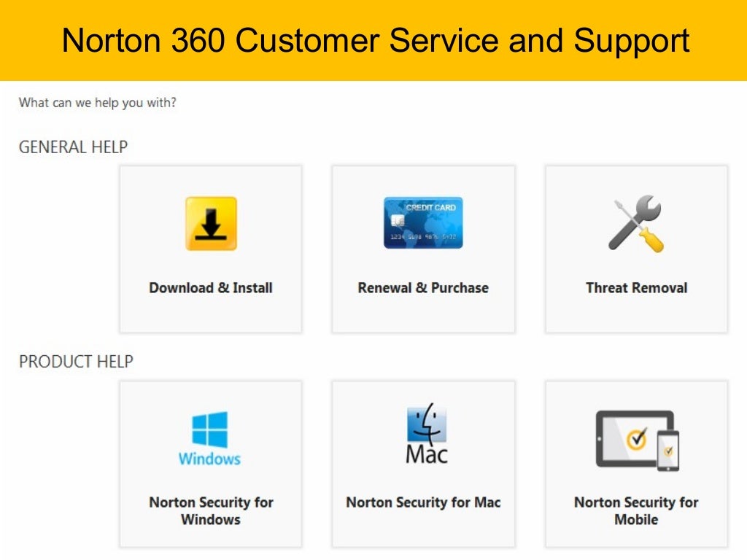Click the yellow download arrow icon
Image resolution: width=747 pixels, height=560 pixels.
[211, 223]
